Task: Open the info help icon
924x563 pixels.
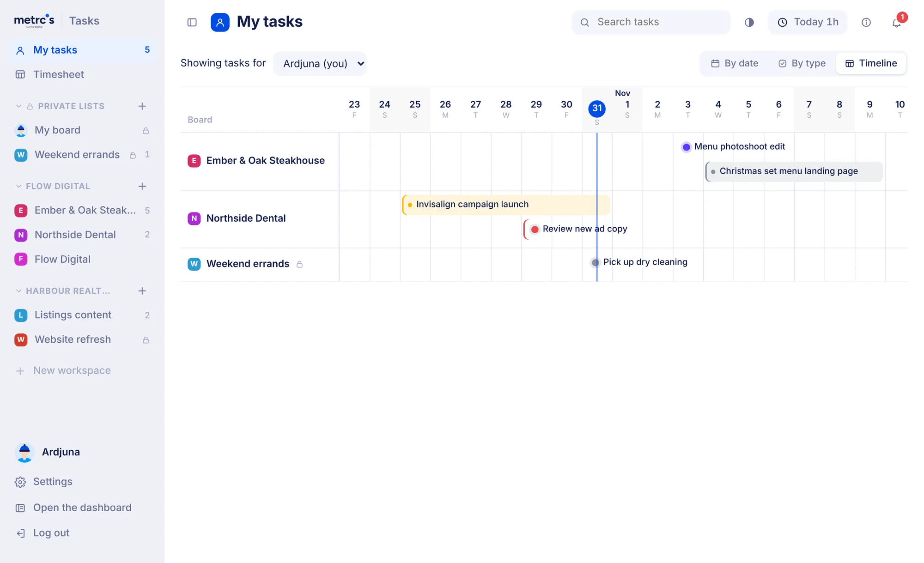Action: (x=866, y=22)
